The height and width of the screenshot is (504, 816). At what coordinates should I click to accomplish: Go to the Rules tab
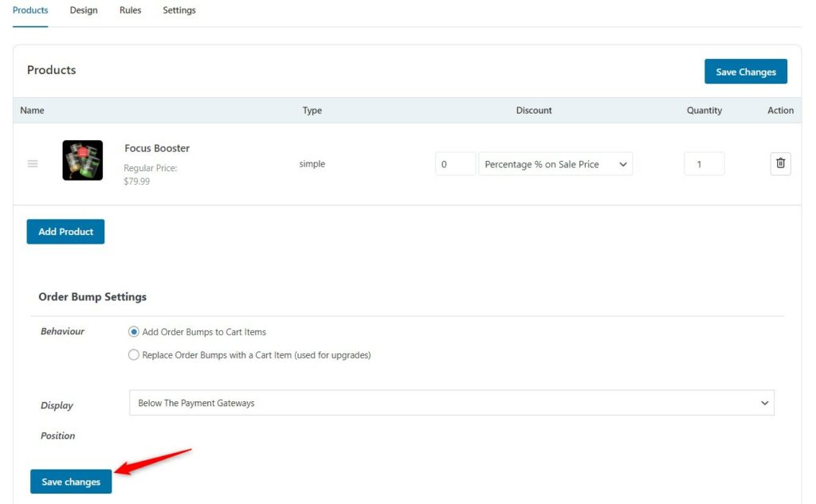(130, 10)
